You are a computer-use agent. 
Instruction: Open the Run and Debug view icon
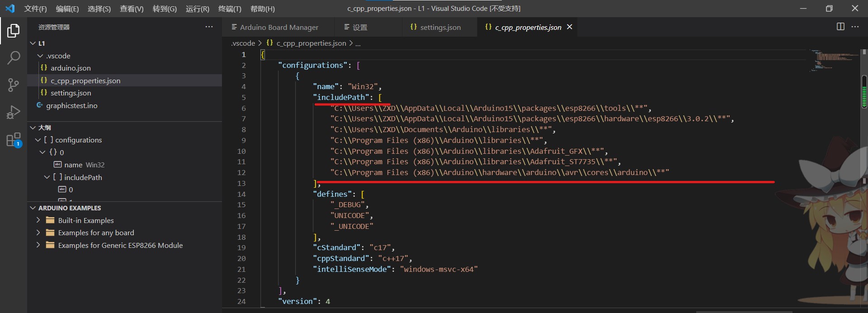point(14,112)
